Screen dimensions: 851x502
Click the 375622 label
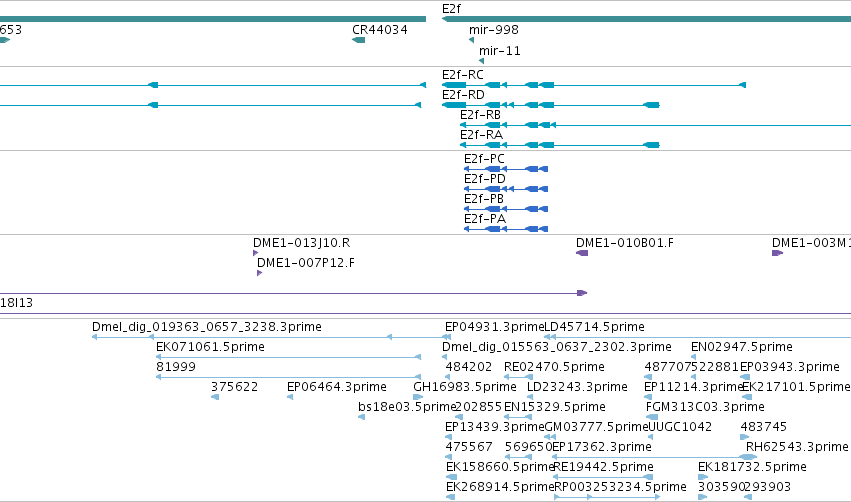pos(234,387)
